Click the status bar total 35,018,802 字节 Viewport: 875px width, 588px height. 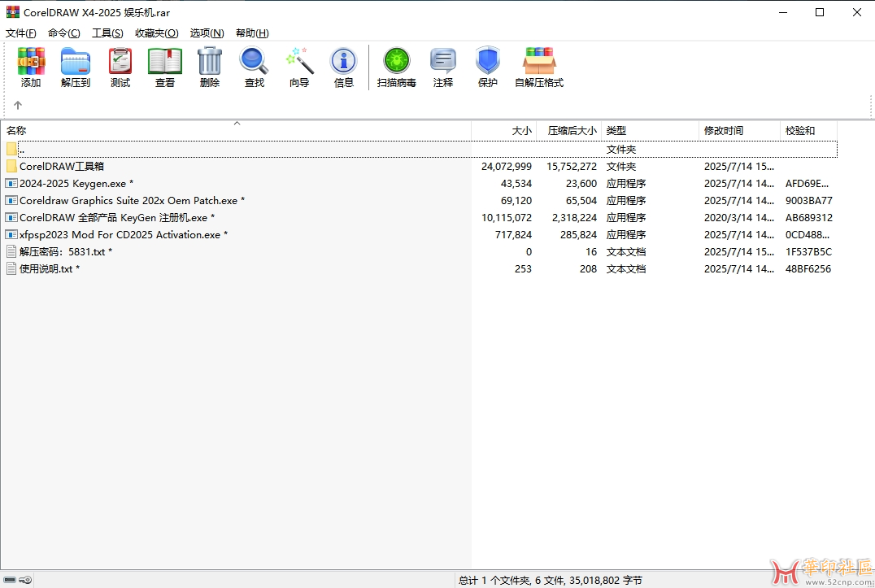click(x=606, y=580)
